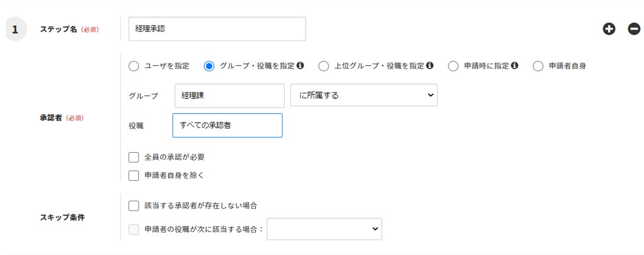
Task: Choose 上位グループ・役職を指定 radio option
Action: pyautogui.click(x=324, y=66)
